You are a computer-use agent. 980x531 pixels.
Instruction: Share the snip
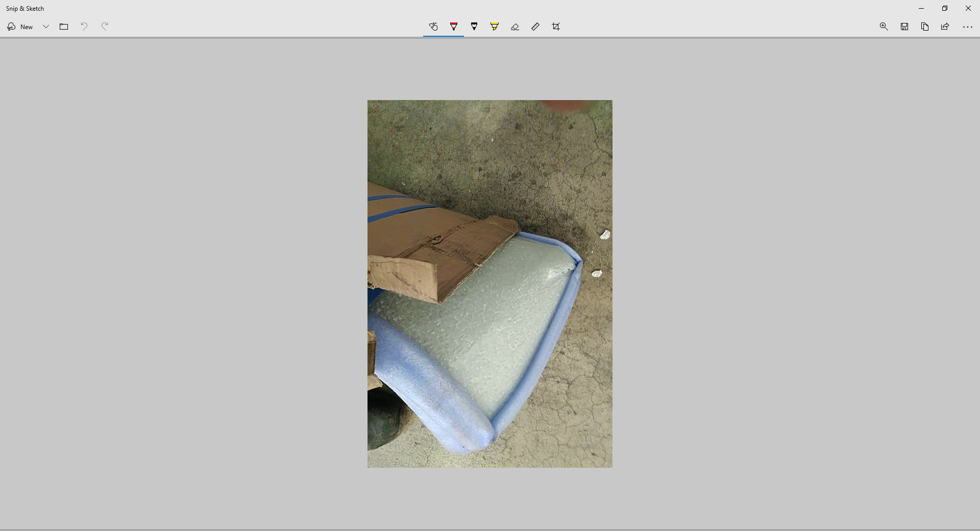945,27
